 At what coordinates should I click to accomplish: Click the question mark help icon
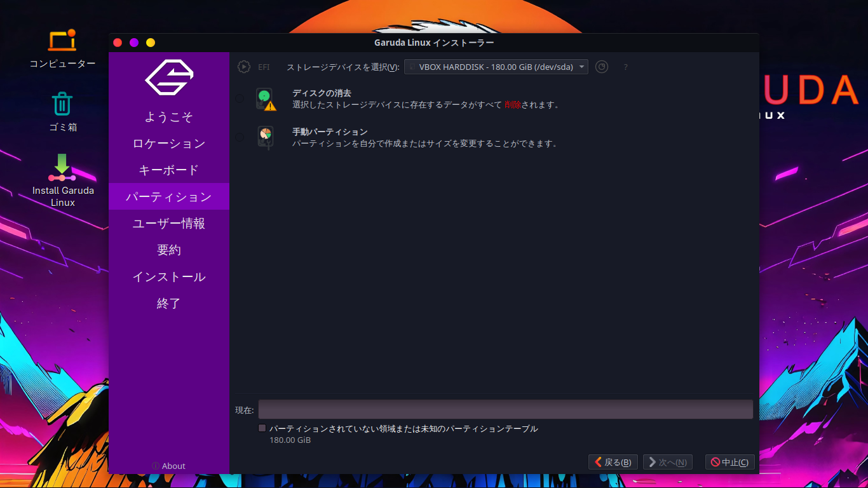click(x=625, y=67)
